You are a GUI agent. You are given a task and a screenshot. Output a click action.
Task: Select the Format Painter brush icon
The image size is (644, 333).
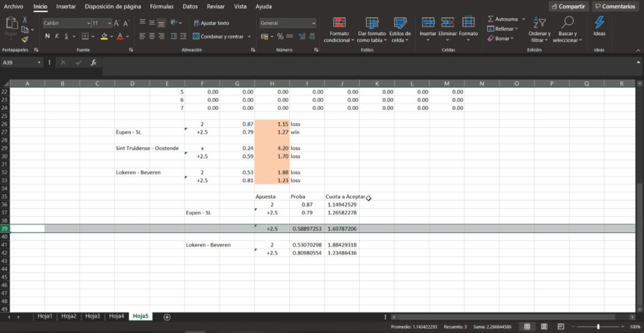click(25, 40)
